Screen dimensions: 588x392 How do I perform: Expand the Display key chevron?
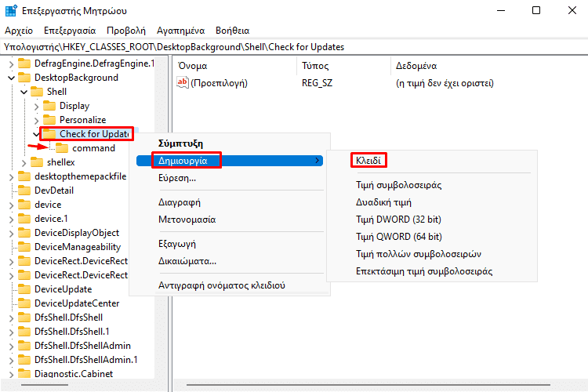pos(36,107)
